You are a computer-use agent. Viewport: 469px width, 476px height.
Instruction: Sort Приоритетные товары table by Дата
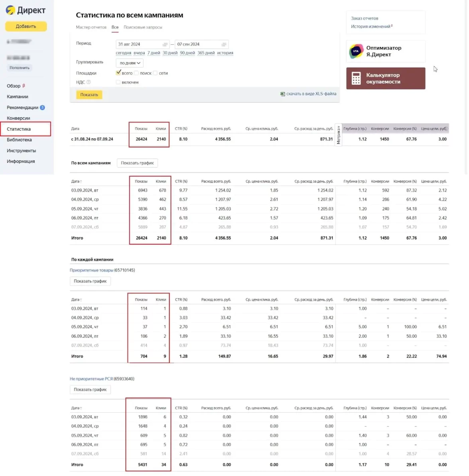(76, 300)
